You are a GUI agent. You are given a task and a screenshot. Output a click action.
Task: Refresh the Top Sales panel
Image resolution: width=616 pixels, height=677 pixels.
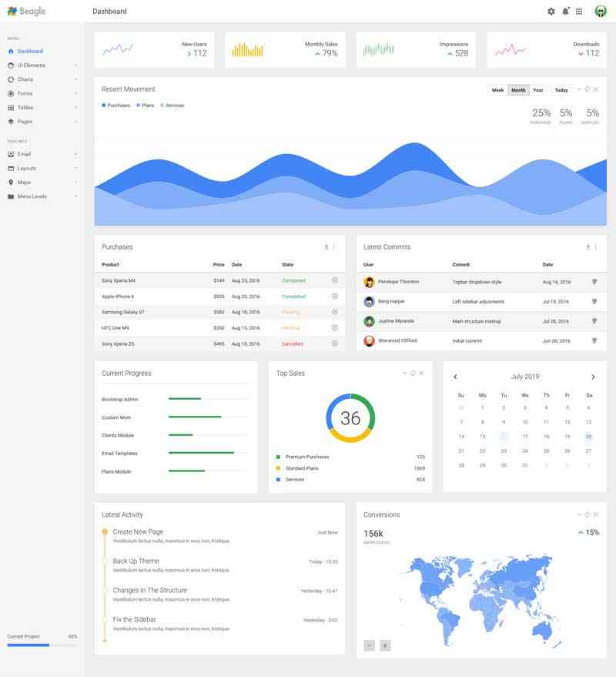tap(413, 373)
